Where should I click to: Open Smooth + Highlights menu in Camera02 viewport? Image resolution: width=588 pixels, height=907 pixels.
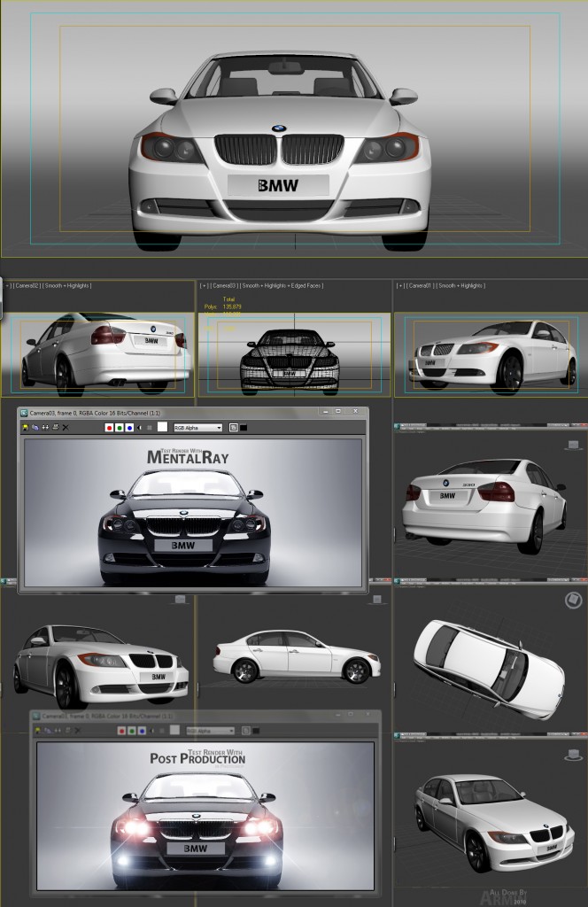point(67,286)
